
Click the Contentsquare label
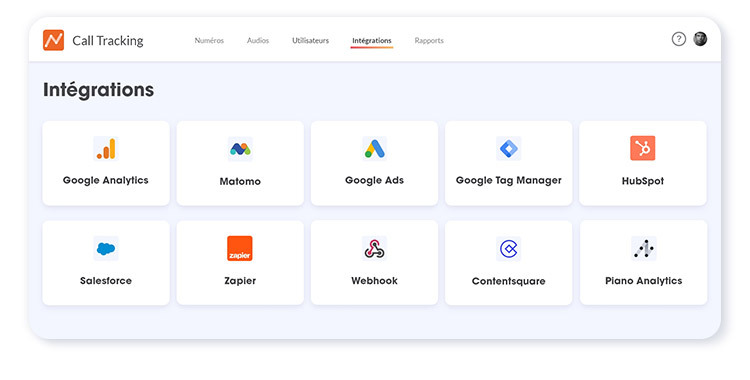coord(508,281)
